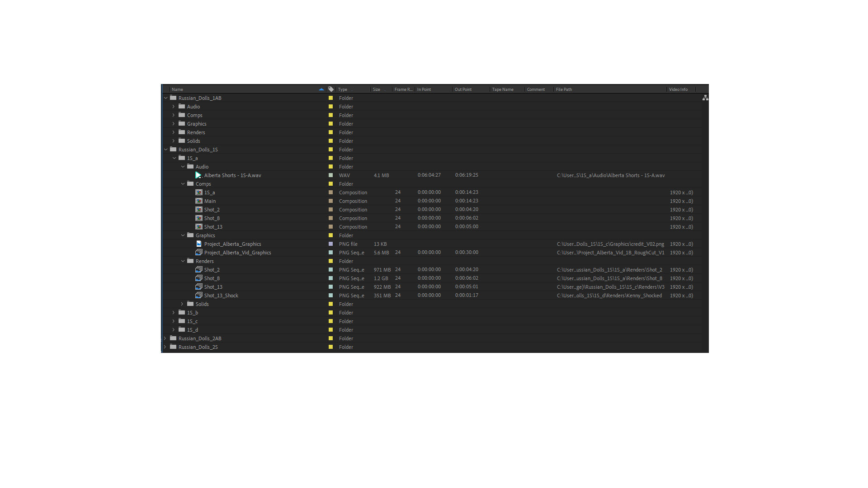Viewport: 868px width, 488px height.
Task: Click the Shot_13 composition icon
Action: coord(199,227)
